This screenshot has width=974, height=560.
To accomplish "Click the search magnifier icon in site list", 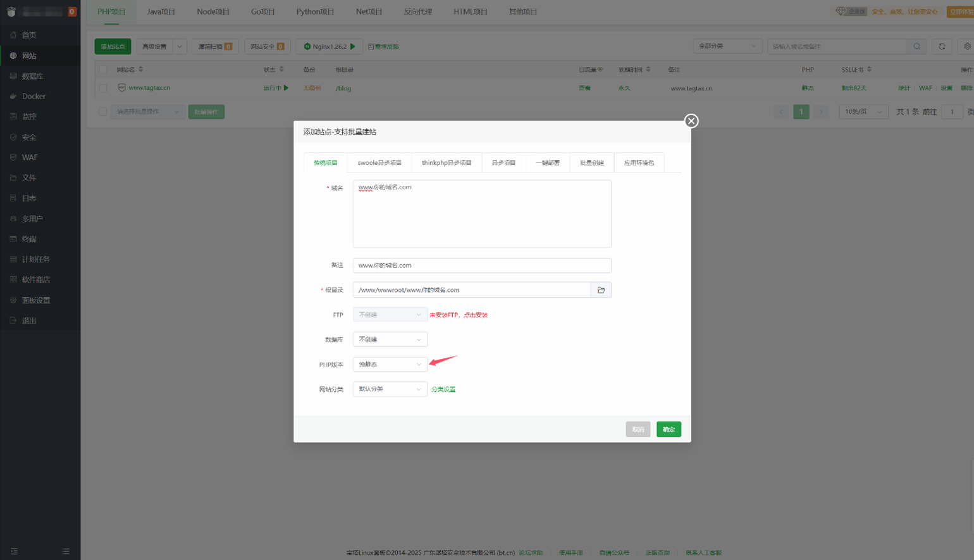I will [x=916, y=46].
